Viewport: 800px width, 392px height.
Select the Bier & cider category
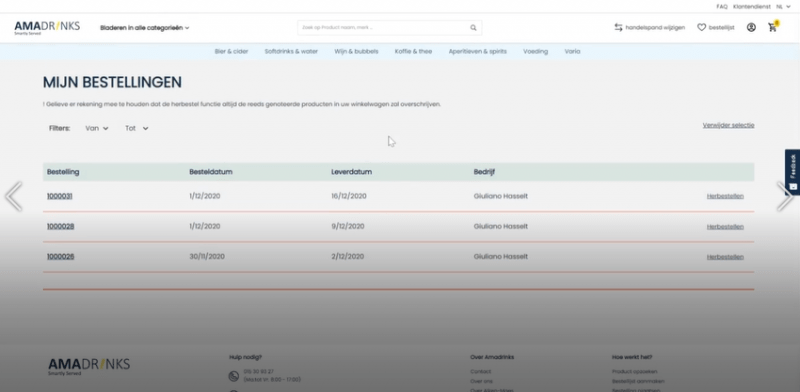pos(231,52)
